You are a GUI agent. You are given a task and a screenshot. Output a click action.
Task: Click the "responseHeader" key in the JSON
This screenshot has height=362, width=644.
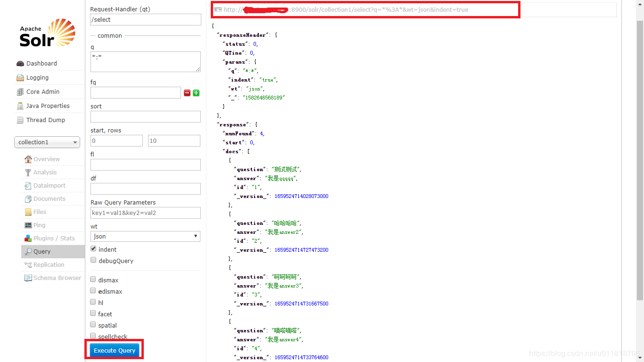(x=243, y=35)
